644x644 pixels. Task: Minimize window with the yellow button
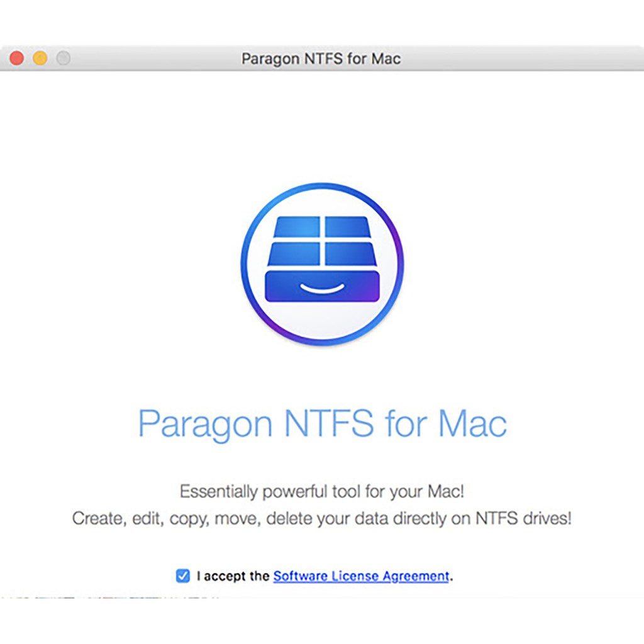pos(40,58)
